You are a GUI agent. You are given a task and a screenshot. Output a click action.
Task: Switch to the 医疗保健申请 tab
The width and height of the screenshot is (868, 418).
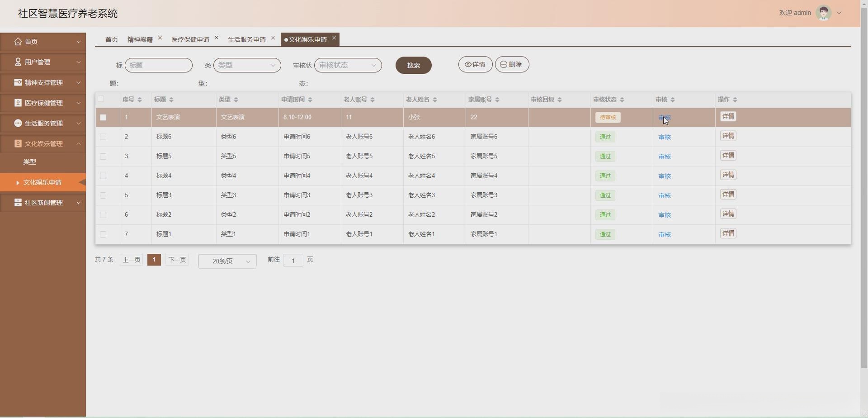(x=190, y=39)
